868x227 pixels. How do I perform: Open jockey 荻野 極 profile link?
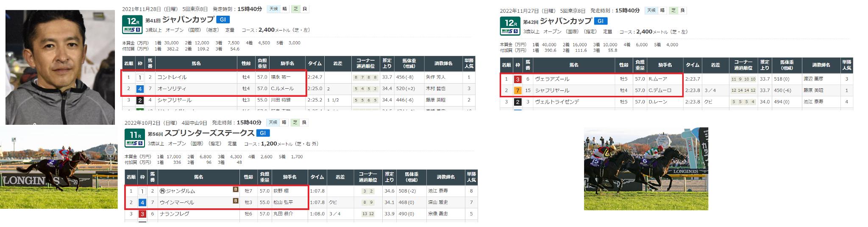click(281, 191)
